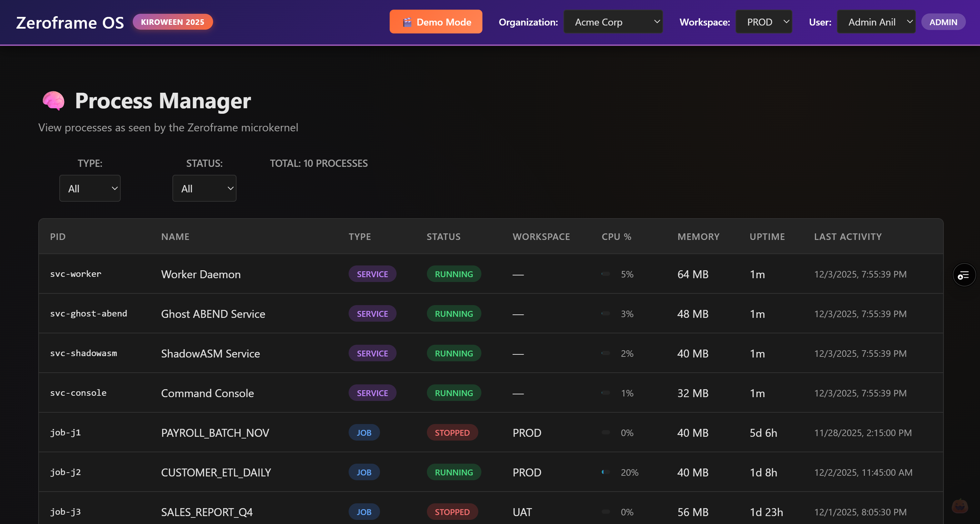Toggle Demo Mode on
The height and width of the screenshot is (524, 980).
(443, 22)
